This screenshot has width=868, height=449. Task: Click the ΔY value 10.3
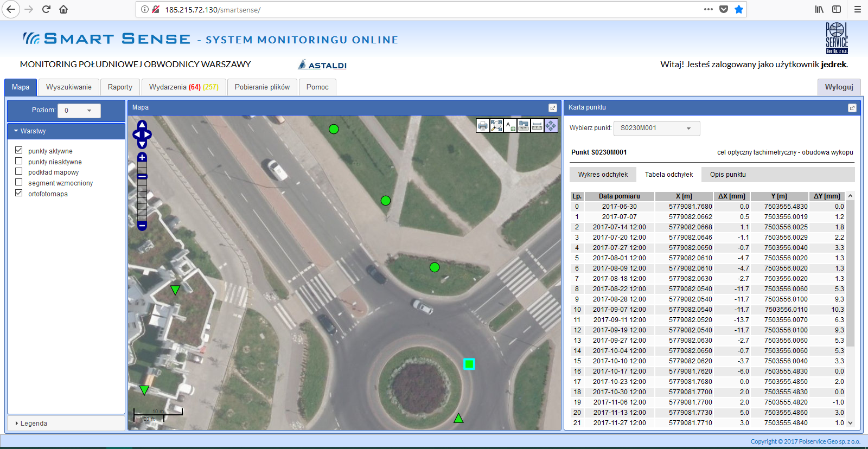pos(838,310)
